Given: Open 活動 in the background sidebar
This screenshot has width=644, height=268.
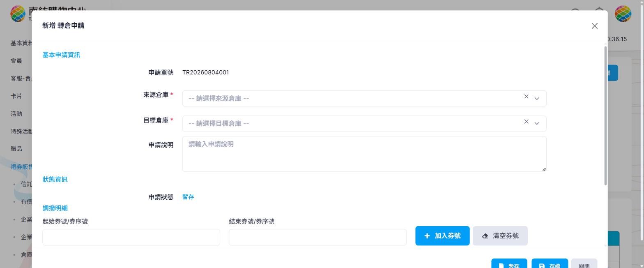Looking at the screenshot, I should click(x=16, y=114).
